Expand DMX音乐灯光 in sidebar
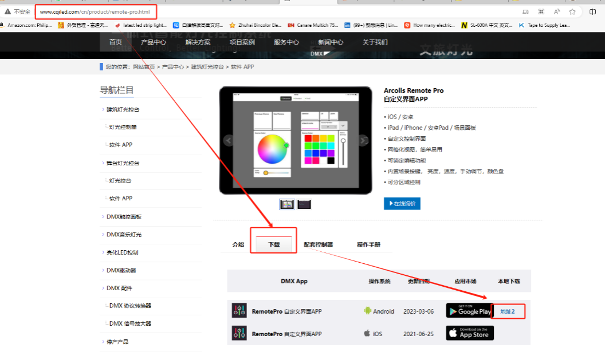 point(124,235)
